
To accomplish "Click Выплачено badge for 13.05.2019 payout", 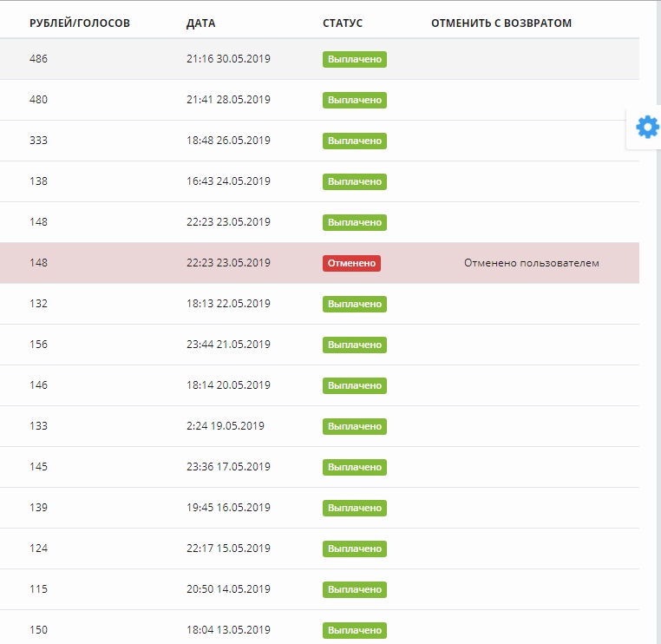I will 355,630.
